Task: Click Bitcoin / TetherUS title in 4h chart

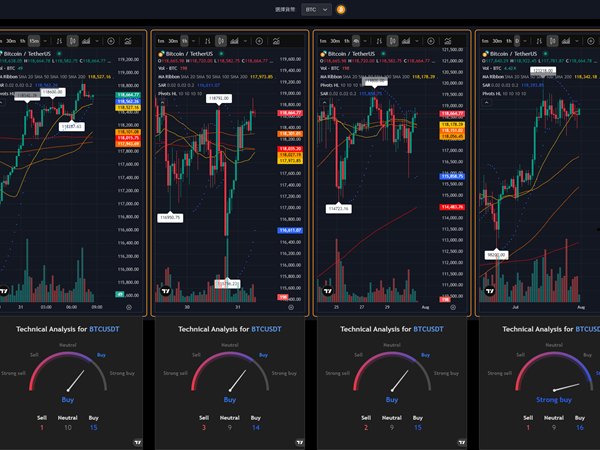Action: (x=352, y=54)
